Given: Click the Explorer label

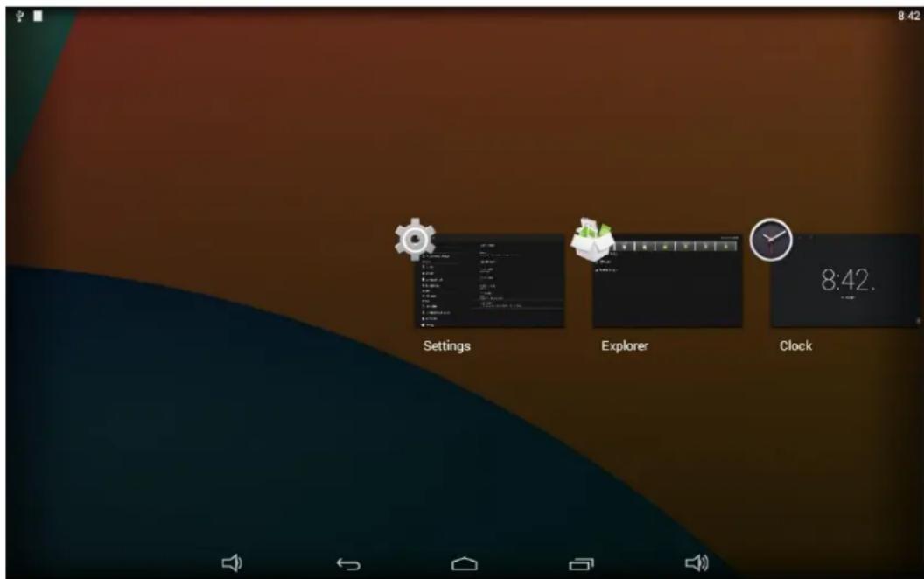Looking at the screenshot, I should [625, 345].
